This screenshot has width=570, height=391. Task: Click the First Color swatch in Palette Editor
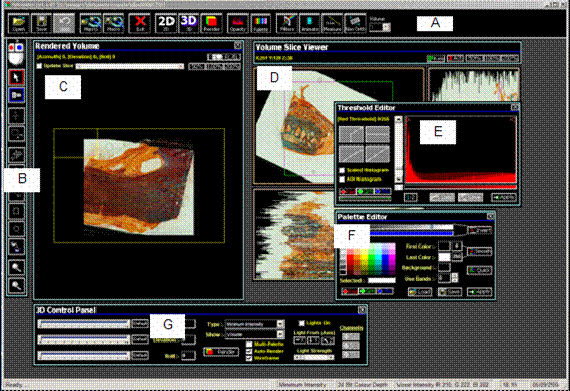444,246
